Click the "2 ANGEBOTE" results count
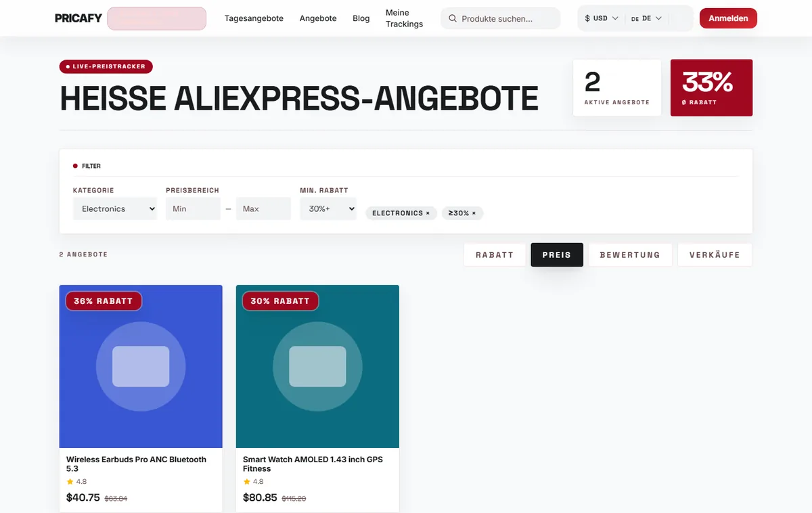This screenshot has width=812, height=513. coord(83,254)
